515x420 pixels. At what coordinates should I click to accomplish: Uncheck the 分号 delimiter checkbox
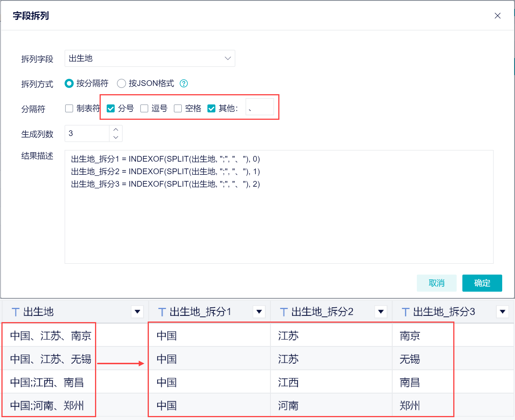(111, 108)
